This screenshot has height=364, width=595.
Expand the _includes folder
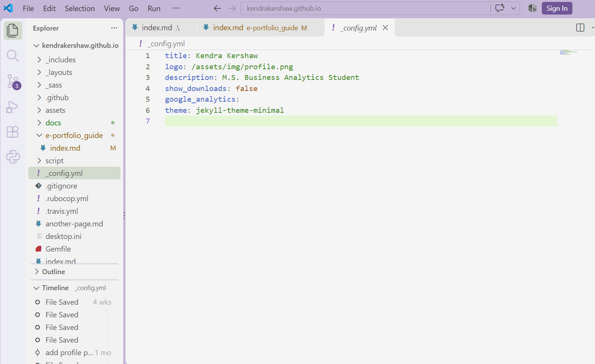coord(75,60)
